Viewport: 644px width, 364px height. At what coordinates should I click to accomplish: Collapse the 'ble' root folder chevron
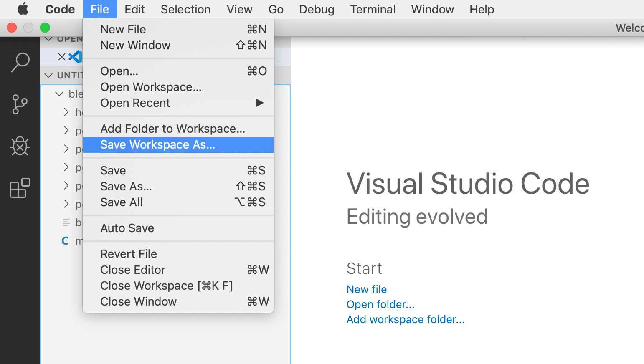click(x=59, y=94)
